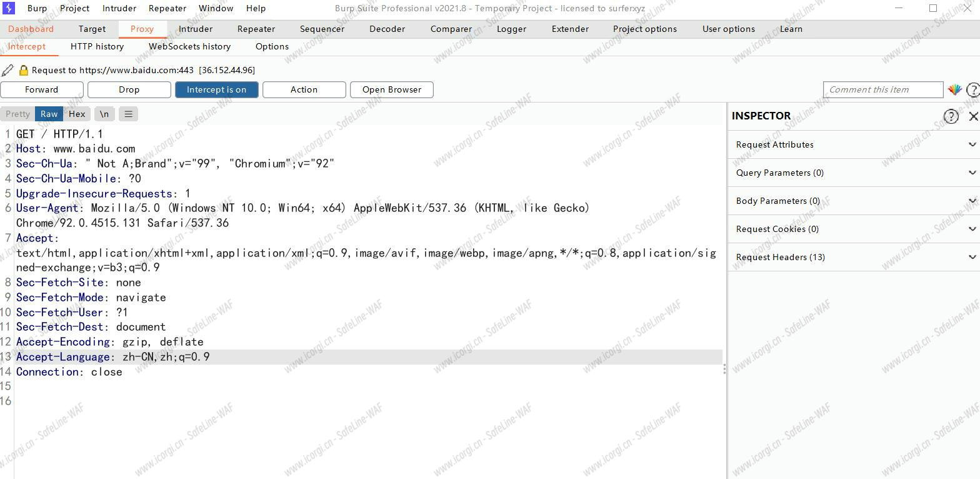Open the User options tab
980x479 pixels.
pyautogui.click(x=728, y=29)
